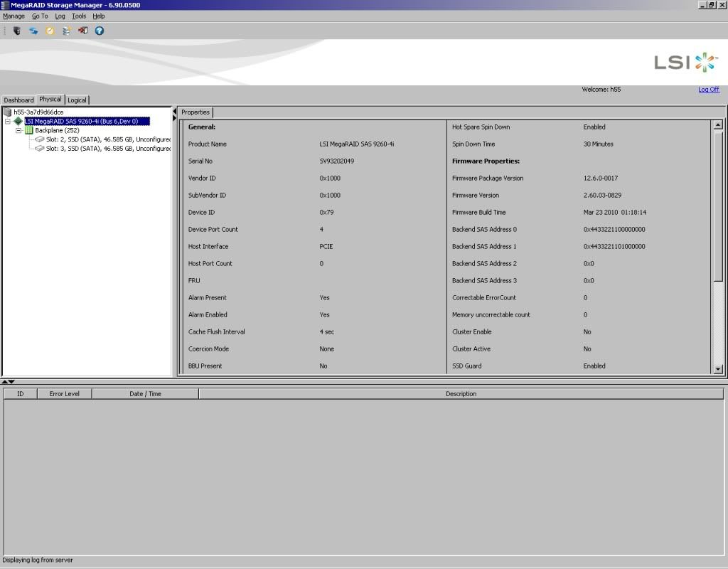Click the host server icon beside h55-3a7d9d66dce
This screenshot has width=728, height=569.
(x=7, y=112)
